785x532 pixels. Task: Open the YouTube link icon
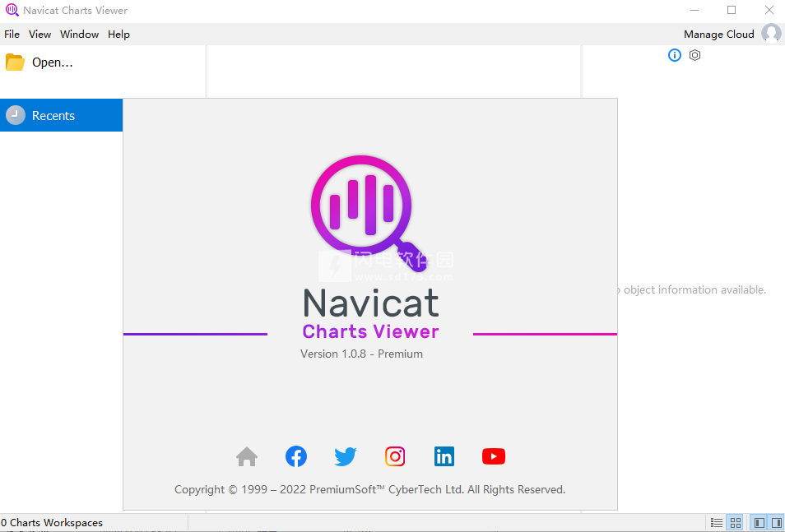494,456
